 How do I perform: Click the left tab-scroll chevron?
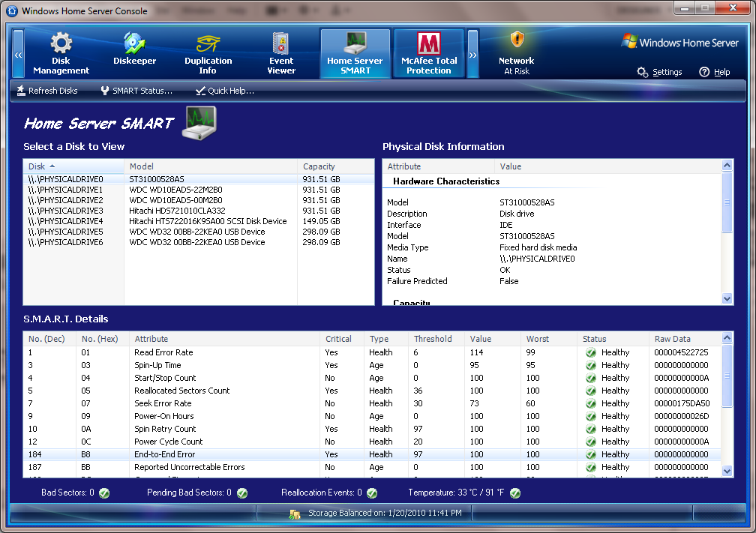tap(18, 54)
